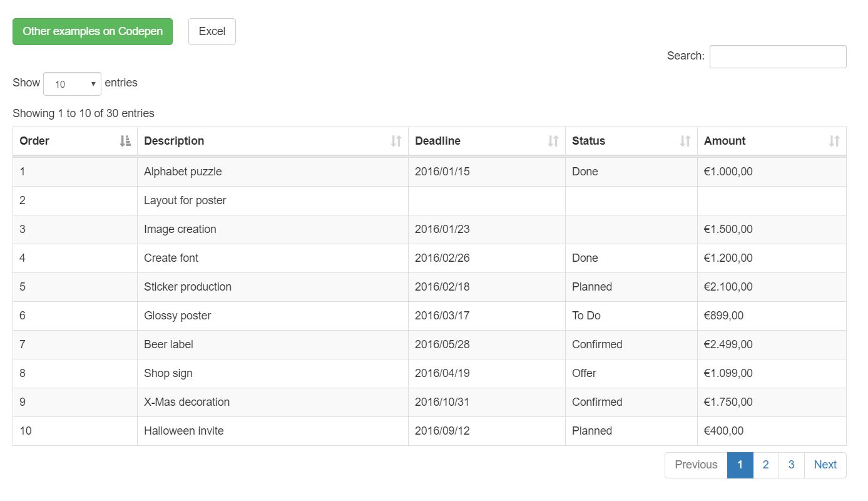Click the Previous pagination control
This screenshot has width=868, height=501.
695,465
